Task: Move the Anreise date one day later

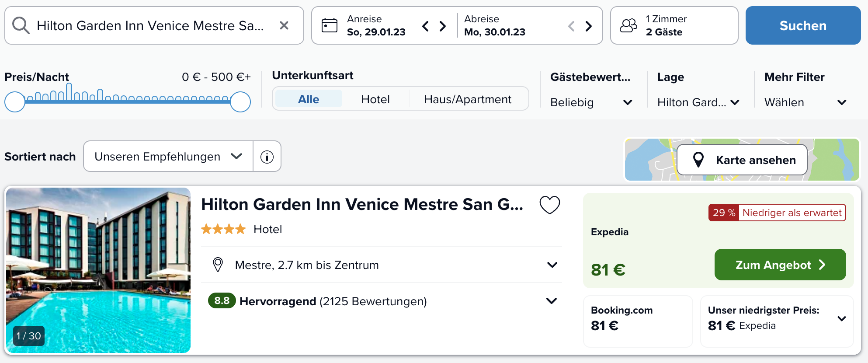Action: [x=443, y=26]
